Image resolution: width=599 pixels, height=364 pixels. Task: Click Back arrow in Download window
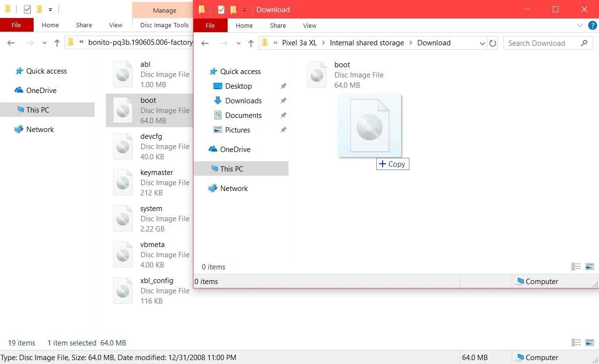tap(205, 43)
